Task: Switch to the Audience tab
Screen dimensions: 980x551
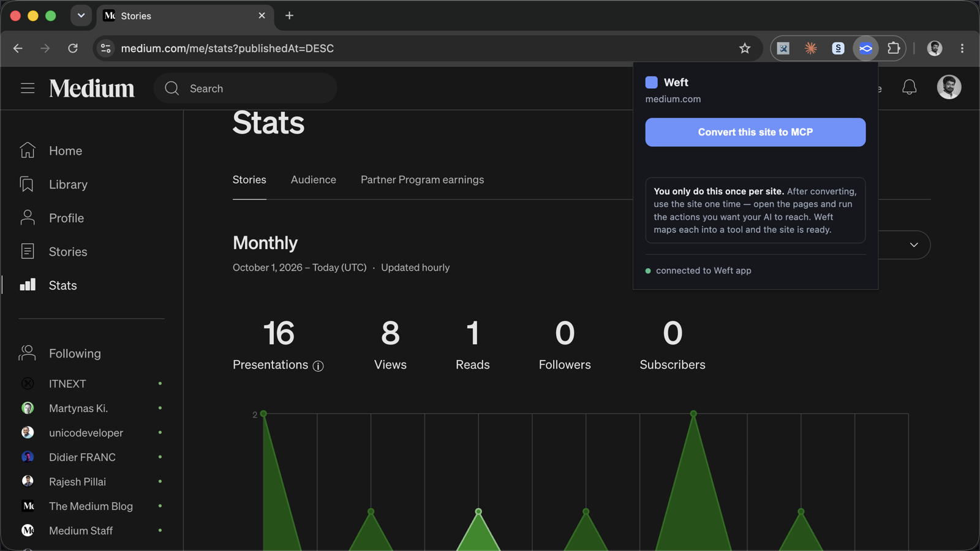Action: (x=314, y=179)
